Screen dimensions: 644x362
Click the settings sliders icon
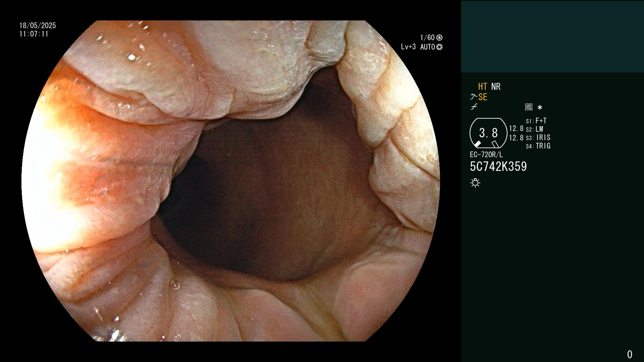[529, 107]
